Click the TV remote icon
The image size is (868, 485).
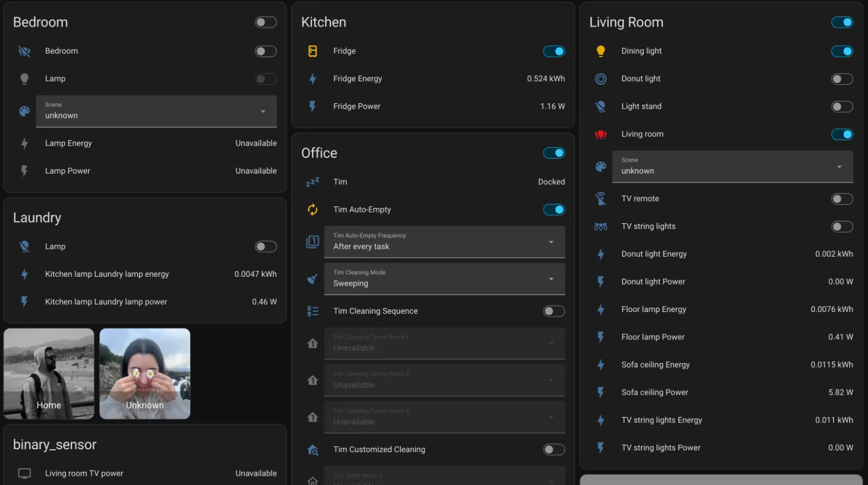601,199
